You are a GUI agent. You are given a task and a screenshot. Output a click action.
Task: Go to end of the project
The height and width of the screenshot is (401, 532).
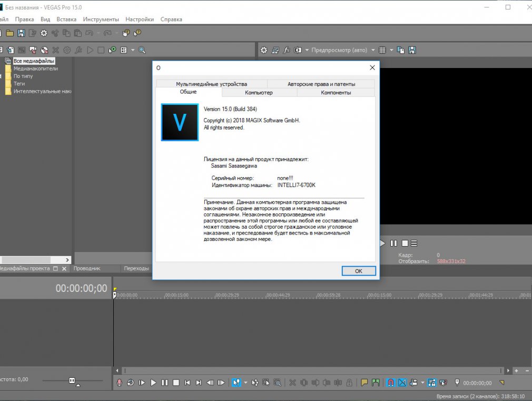199,383
